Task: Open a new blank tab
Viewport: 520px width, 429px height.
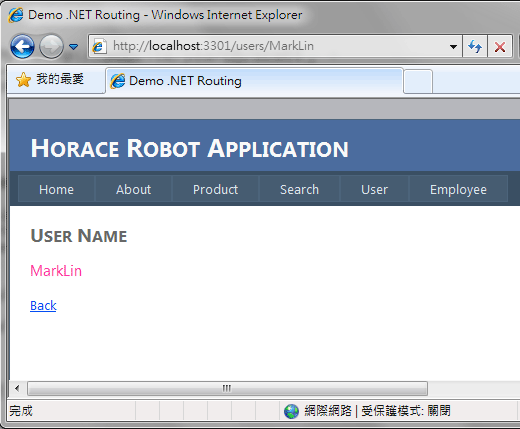Action: (418, 81)
